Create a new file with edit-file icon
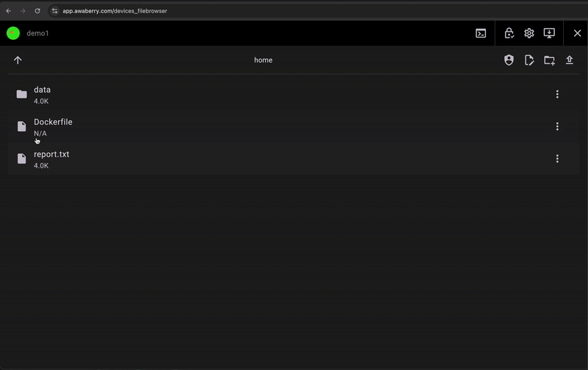The image size is (588, 370). pyautogui.click(x=529, y=60)
